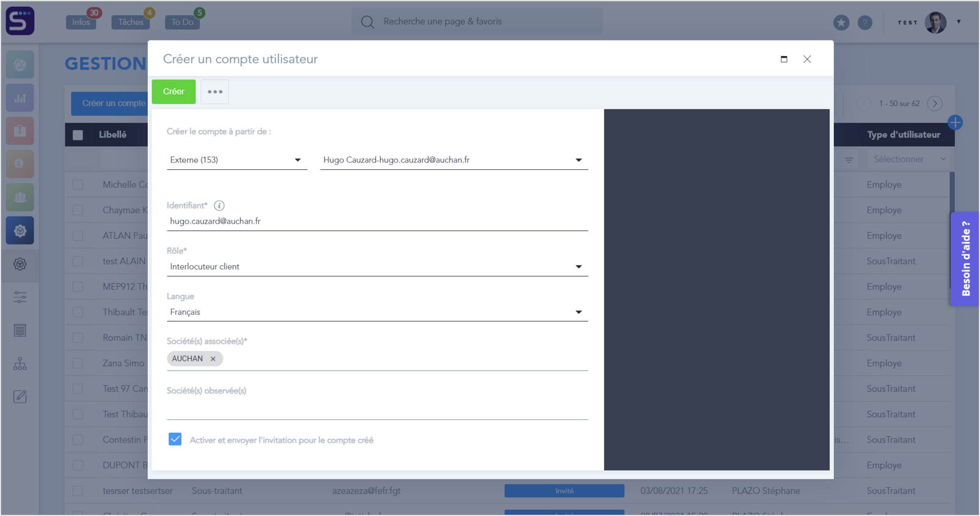Select the organization chart sidebar icon

pos(20,364)
